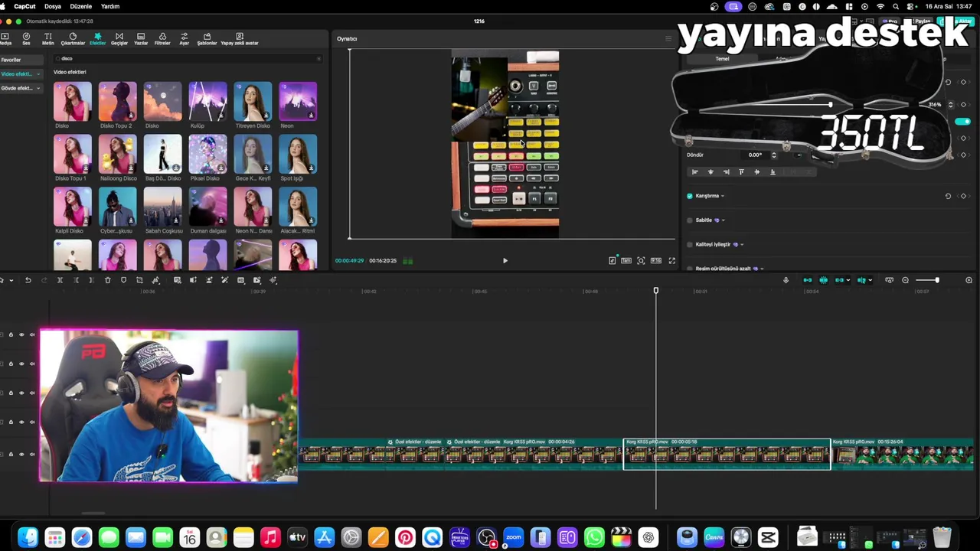This screenshot has width=980, height=551.
Task: Add a marker with the shield icon
Action: point(123,280)
